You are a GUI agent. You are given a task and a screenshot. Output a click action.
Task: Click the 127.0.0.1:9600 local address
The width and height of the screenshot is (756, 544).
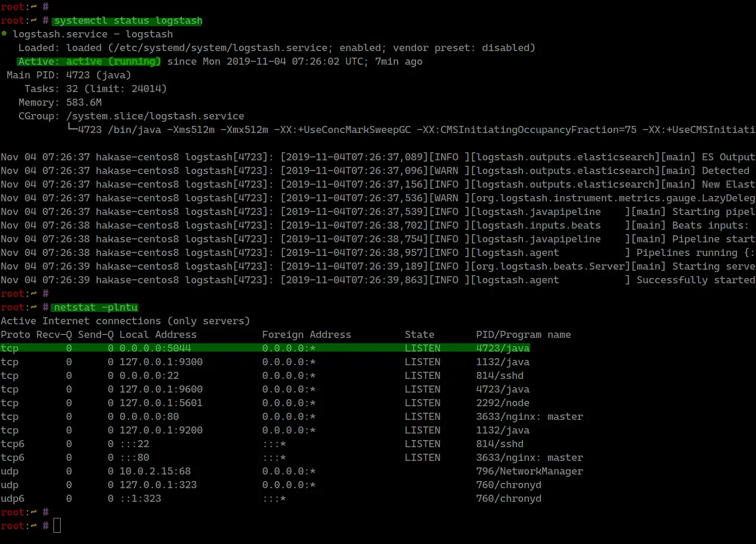[161, 390]
